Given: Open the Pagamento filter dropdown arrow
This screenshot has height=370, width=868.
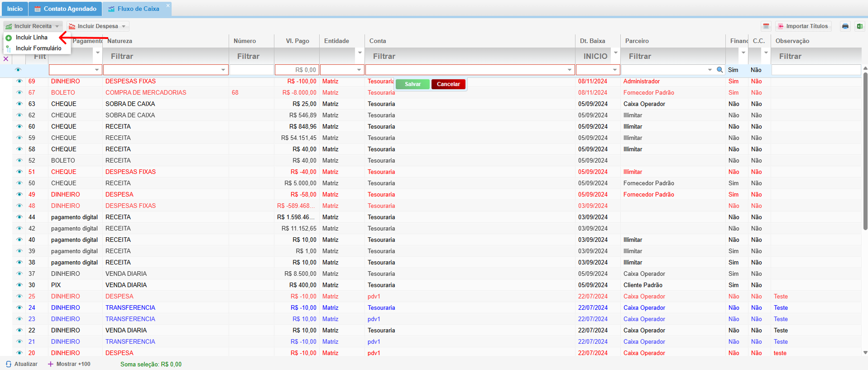Looking at the screenshot, I should [x=97, y=53].
